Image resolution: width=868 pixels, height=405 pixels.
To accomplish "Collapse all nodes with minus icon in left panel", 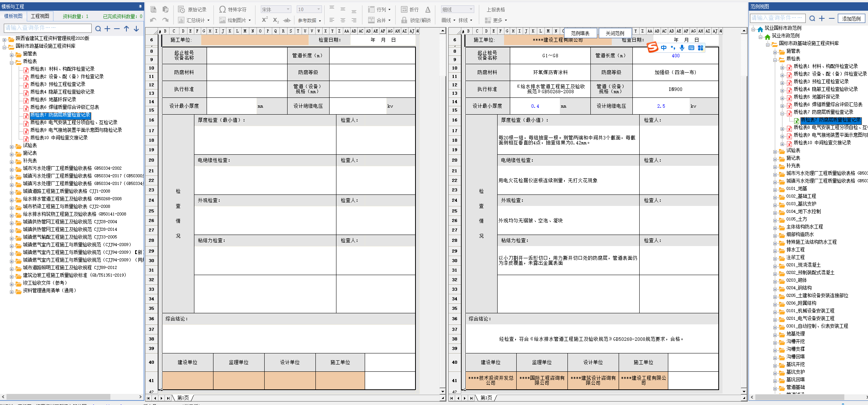I will click(117, 29).
